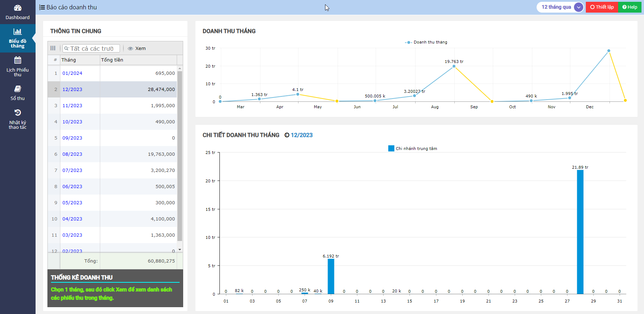
Task: Open the 08/2023 month link
Action: pyautogui.click(x=72, y=154)
